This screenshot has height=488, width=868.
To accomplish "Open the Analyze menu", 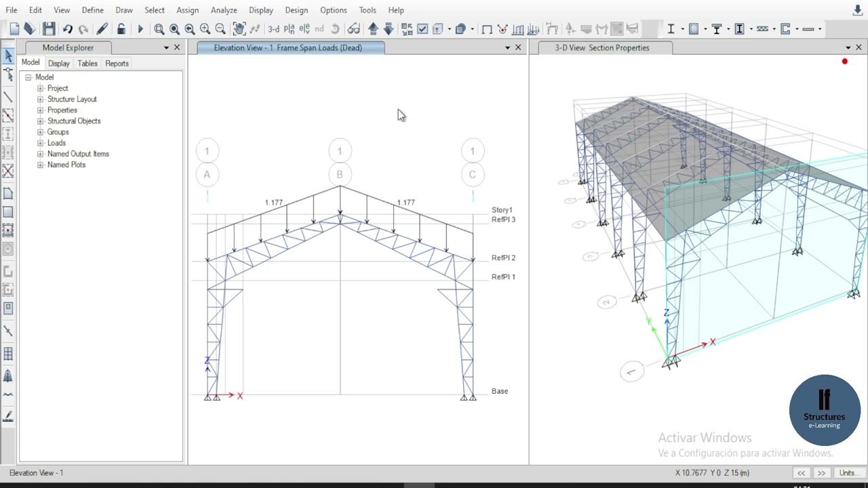I will click(x=223, y=10).
